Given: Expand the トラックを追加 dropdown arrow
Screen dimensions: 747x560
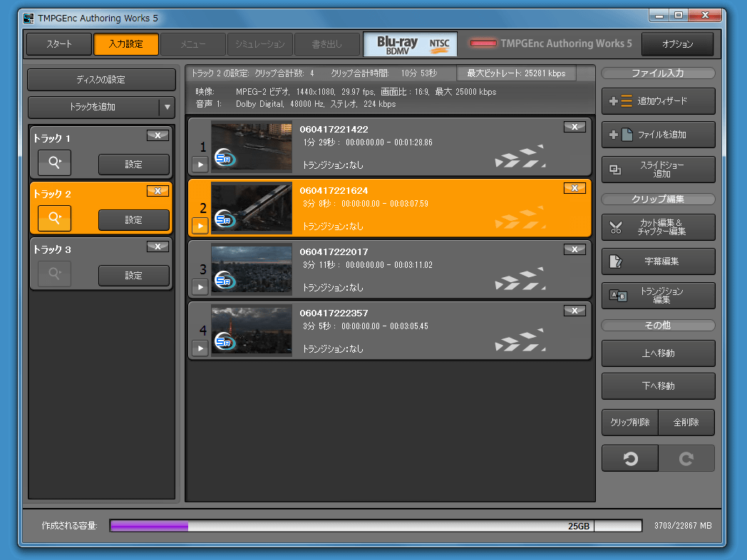Looking at the screenshot, I should point(168,107).
